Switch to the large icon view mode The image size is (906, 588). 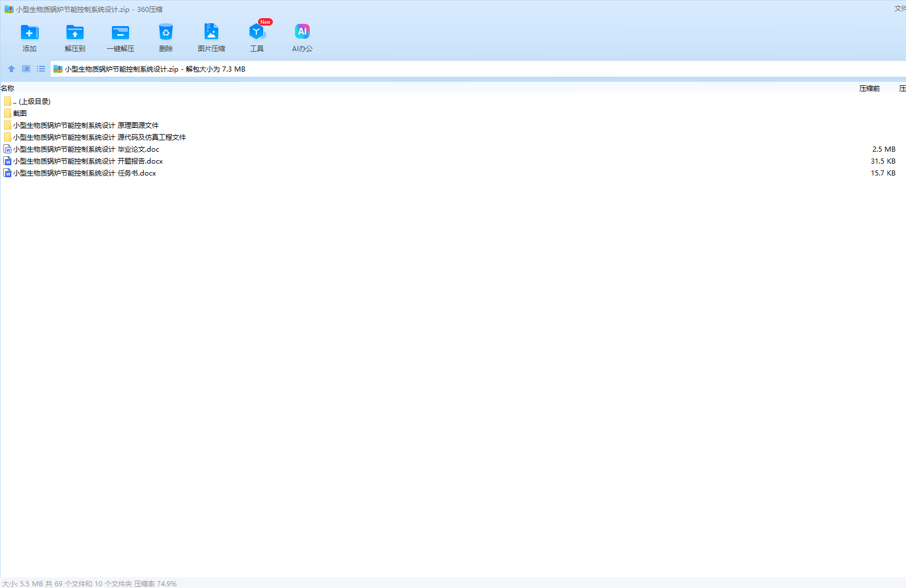coord(26,69)
